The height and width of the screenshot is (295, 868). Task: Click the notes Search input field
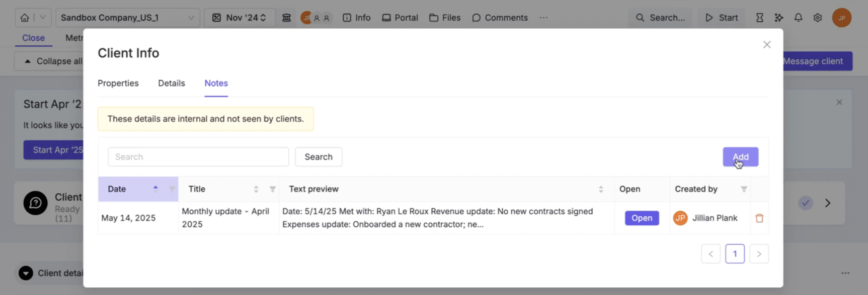pos(198,157)
